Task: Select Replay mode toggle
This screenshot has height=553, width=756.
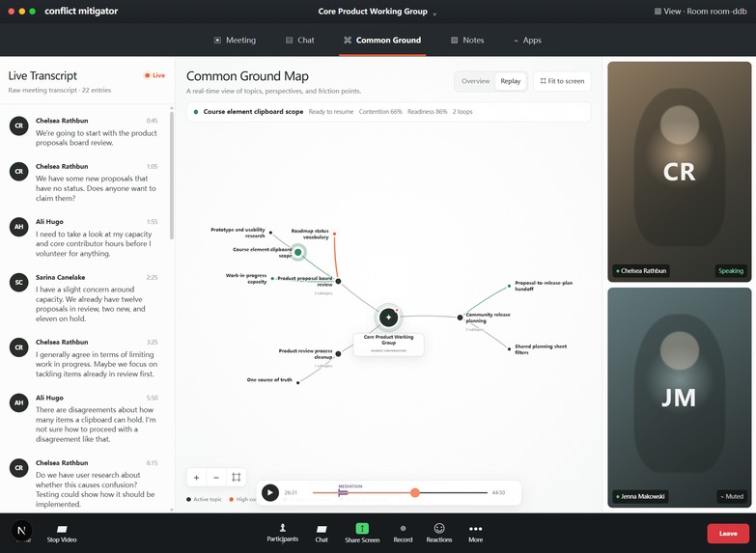Action: 510,81
